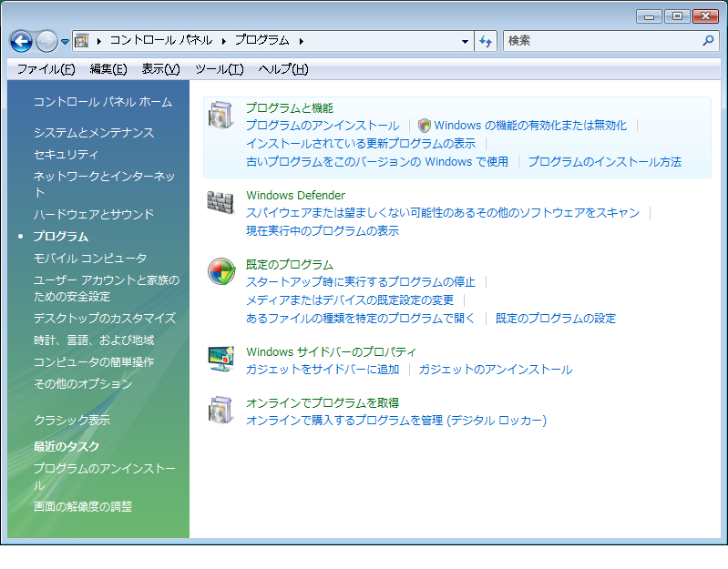The height and width of the screenshot is (569, 728).
Task: Click プログラム in address breadcrumb
Action: [262, 41]
